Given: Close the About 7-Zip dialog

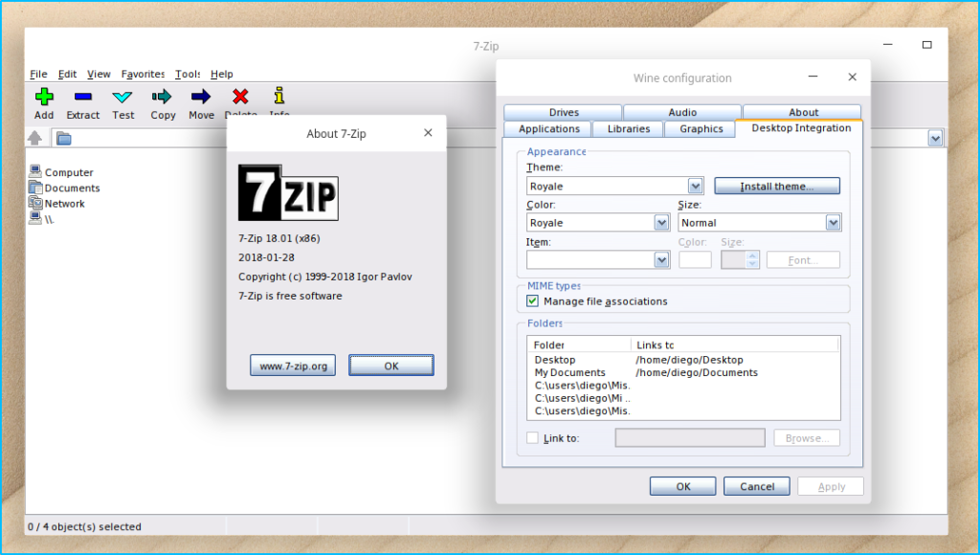Looking at the screenshot, I should (x=428, y=132).
